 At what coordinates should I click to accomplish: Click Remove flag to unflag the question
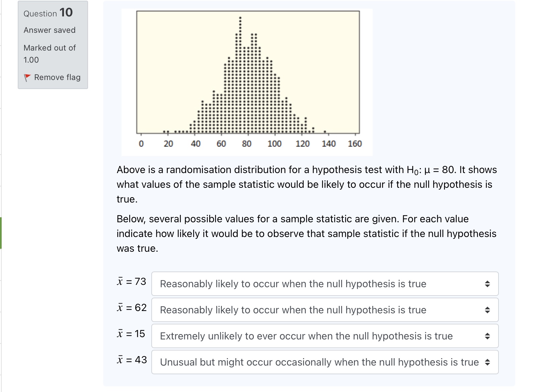tap(57, 78)
